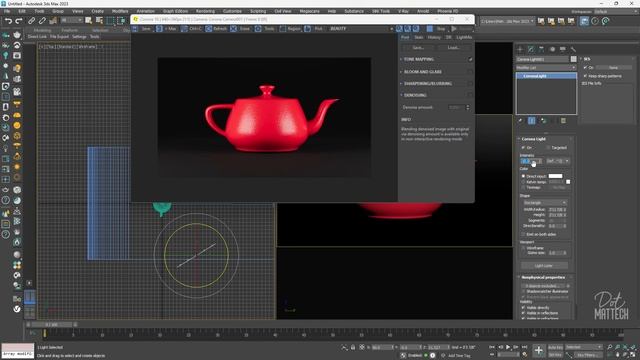
Task: Click the Pick icon in Corona frame buffer
Action: [307, 29]
